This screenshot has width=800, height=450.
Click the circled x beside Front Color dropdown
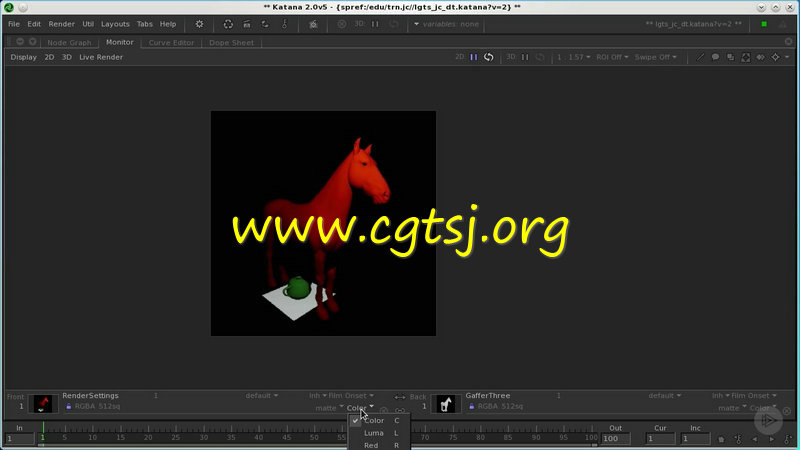384,411
